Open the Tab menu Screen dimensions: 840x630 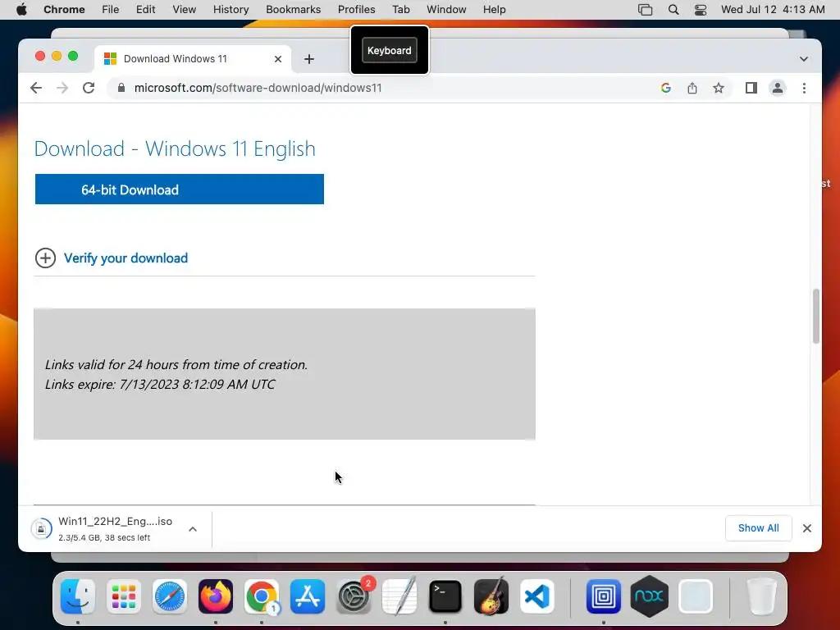[x=400, y=10]
